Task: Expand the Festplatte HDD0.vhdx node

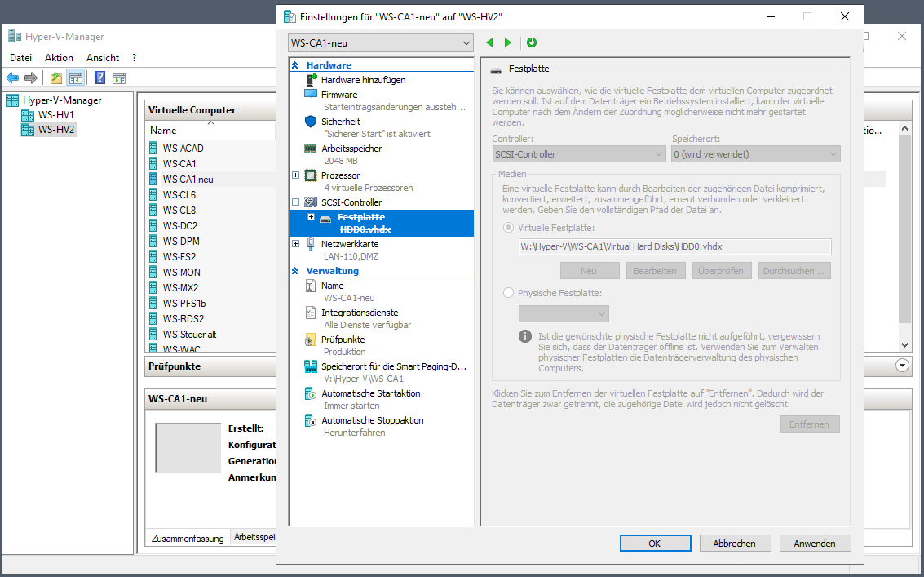Action: 312,217
